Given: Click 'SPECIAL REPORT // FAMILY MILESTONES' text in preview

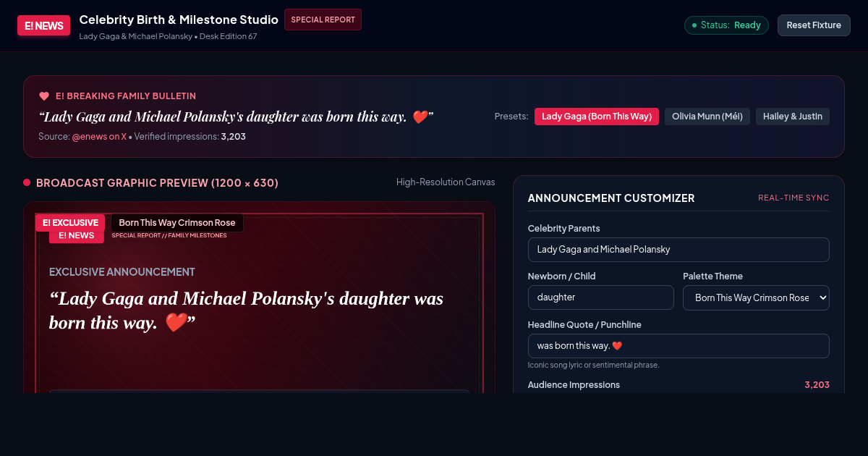Looking at the screenshot, I should pos(169,235).
